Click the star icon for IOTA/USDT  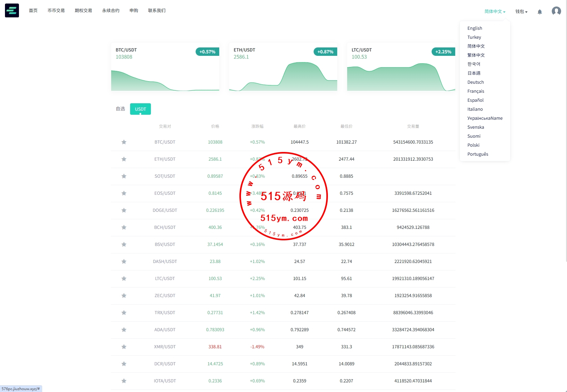click(124, 381)
